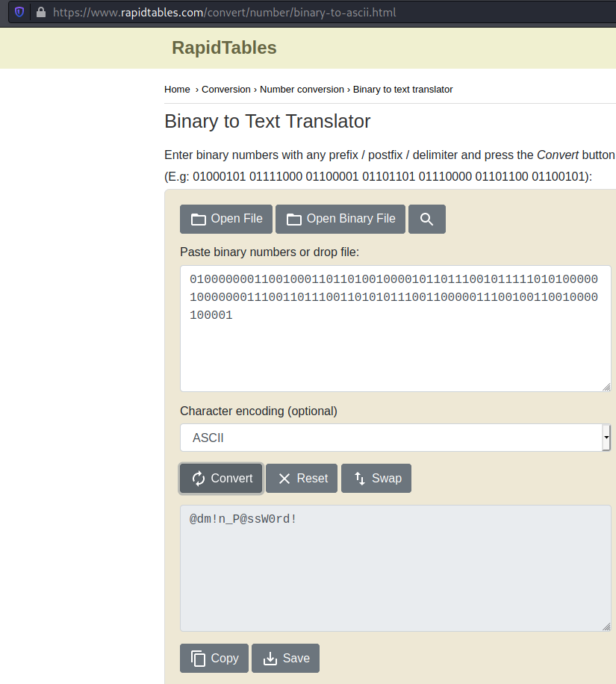This screenshot has height=684, width=616.
Task: Select Binary to text translator breadcrumb
Action: click(402, 89)
